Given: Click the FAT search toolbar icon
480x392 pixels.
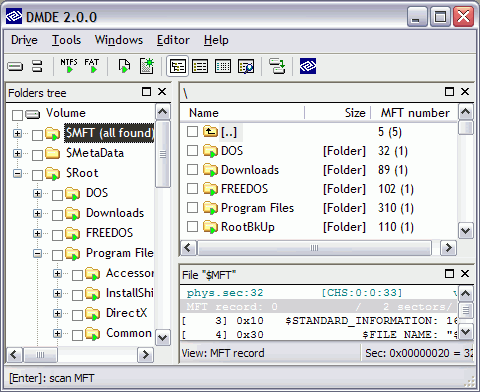Looking at the screenshot, I should 92,66.
